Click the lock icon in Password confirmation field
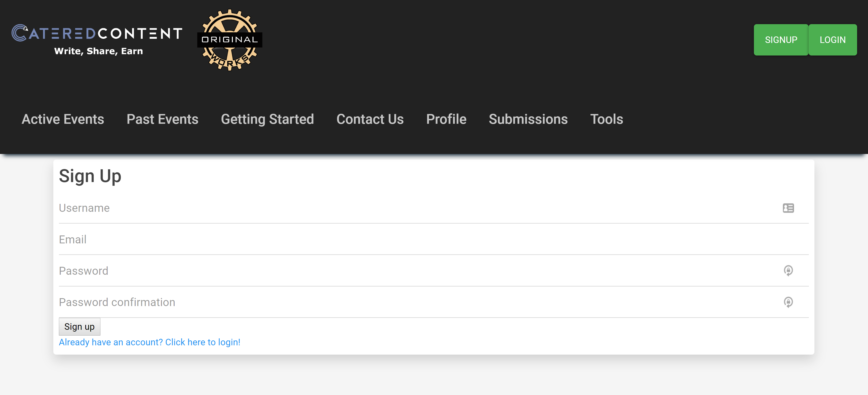Image resolution: width=868 pixels, height=395 pixels. pos(788,302)
